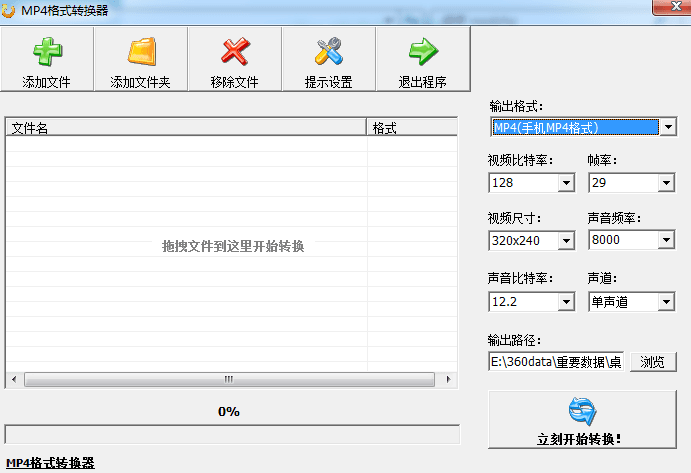Click the MP4格式转换器 link at bottom
This screenshot has height=473, width=691.
(50, 463)
